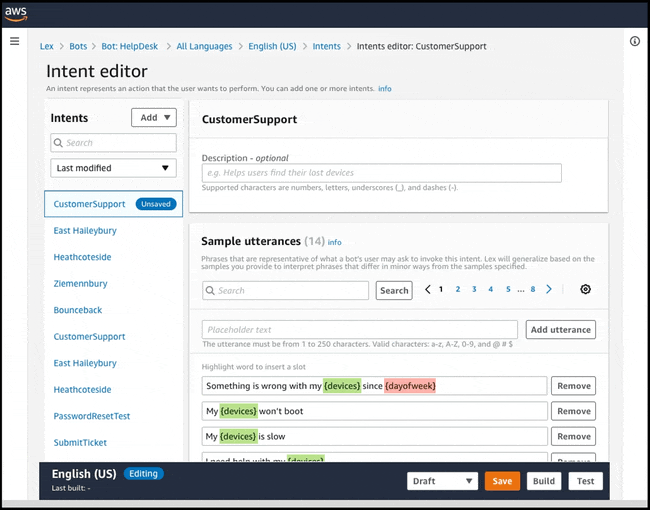Click the orange Save button
The image size is (650, 510).
coord(502,481)
